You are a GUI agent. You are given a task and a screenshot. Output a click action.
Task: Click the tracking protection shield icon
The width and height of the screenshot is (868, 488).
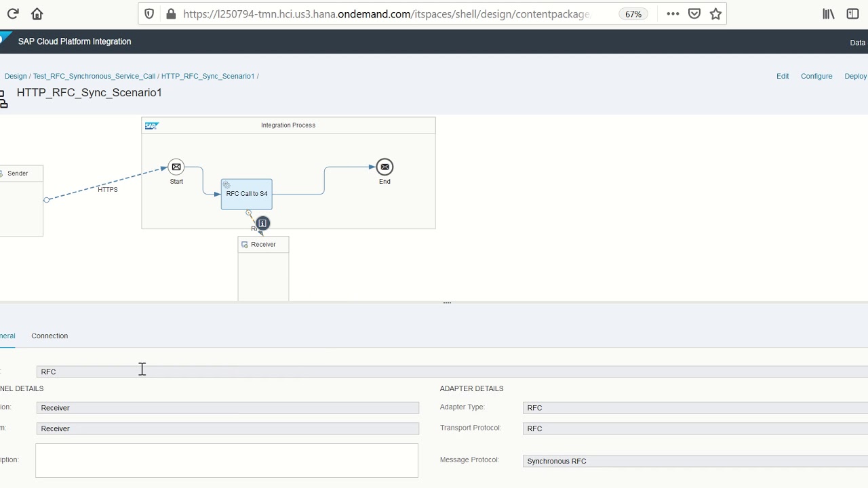click(150, 14)
